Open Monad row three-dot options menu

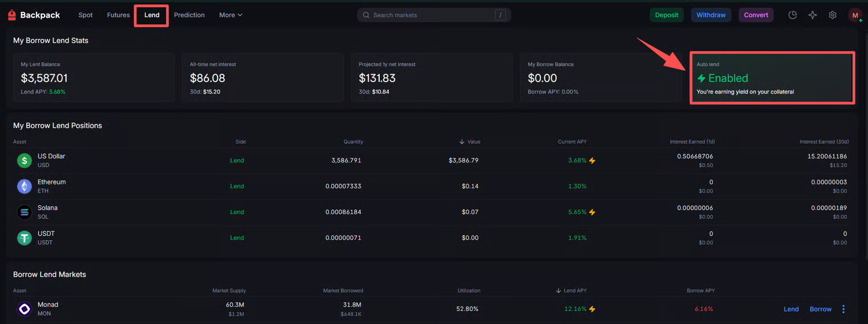(x=843, y=309)
